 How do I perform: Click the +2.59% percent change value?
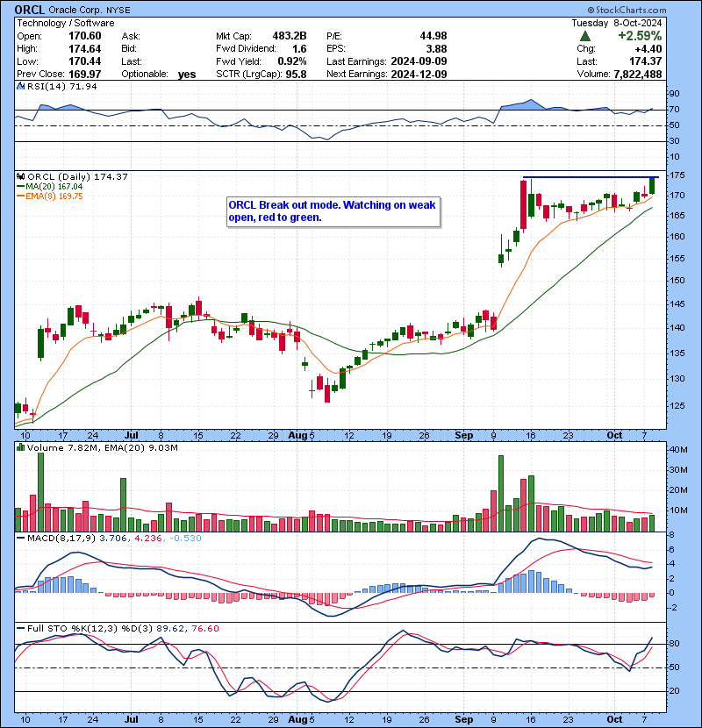[640, 36]
